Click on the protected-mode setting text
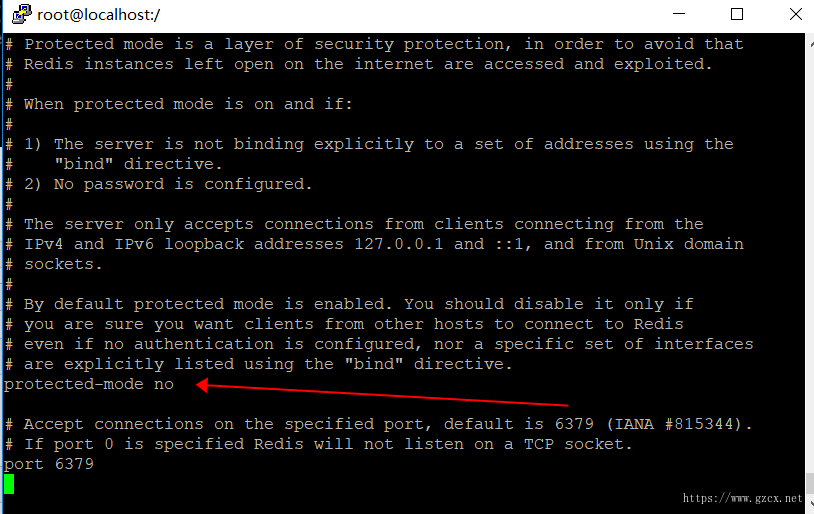814x514 pixels. [x=74, y=384]
